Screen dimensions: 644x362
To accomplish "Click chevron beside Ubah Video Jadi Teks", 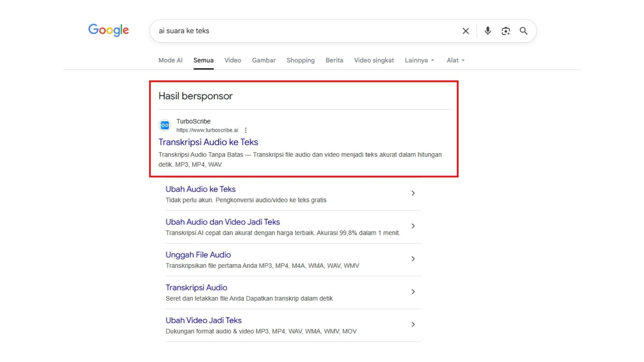I will (x=413, y=325).
